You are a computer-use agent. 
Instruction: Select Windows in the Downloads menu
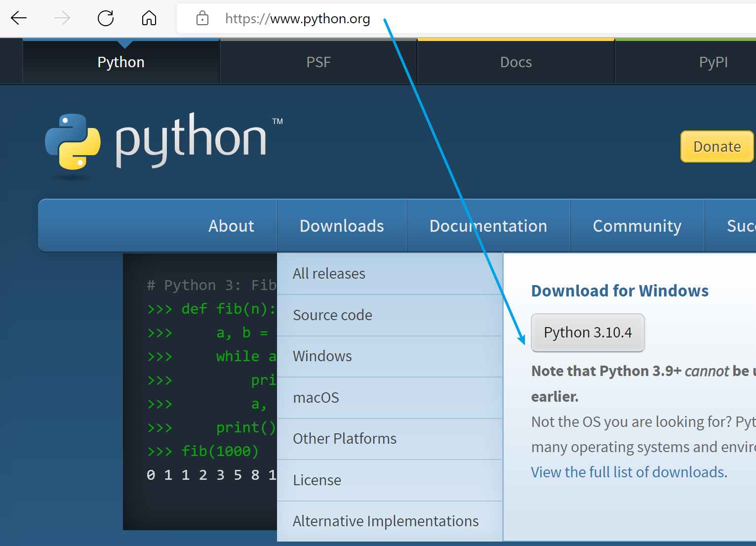click(x=390, y=356)
